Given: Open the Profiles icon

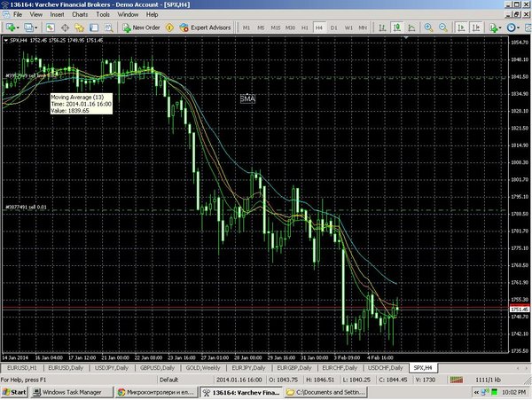Looking at the screenshot, I should pyautogui.click(x=28, y=27).
